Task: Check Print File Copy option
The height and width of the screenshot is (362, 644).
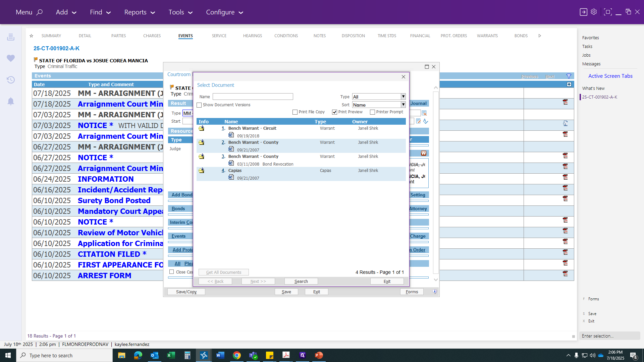Action: coord(295,112)
